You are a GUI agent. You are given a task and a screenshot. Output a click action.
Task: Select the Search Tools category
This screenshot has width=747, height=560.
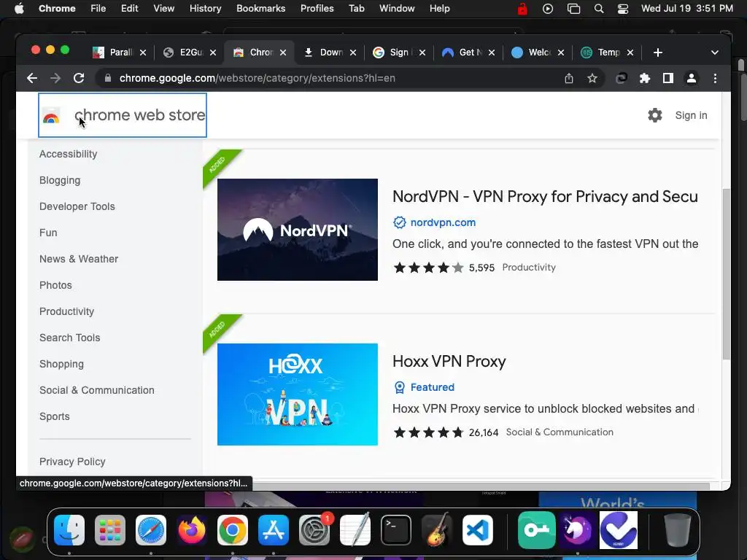tap(69, 337)
